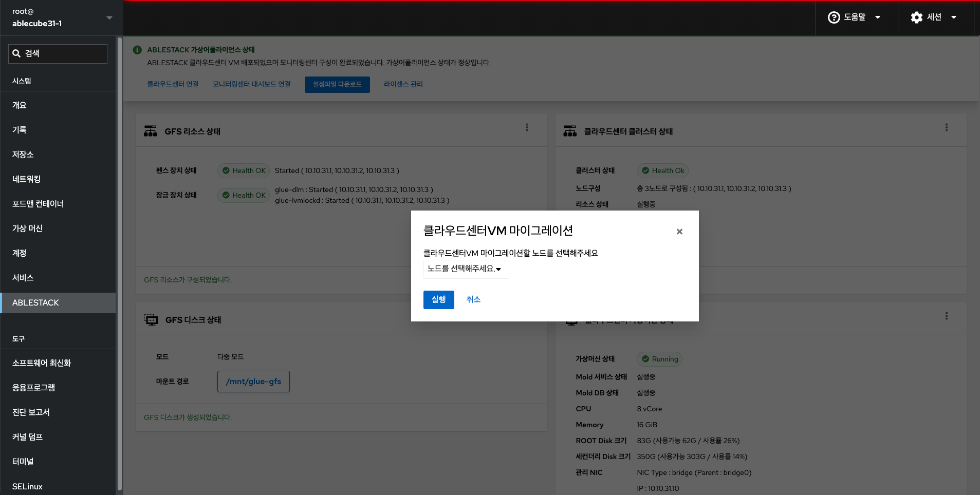The width and height of the screenshot is (980, 495).
Task: Open kebab menu of lower right card
Action: click(x=946, y=316)
